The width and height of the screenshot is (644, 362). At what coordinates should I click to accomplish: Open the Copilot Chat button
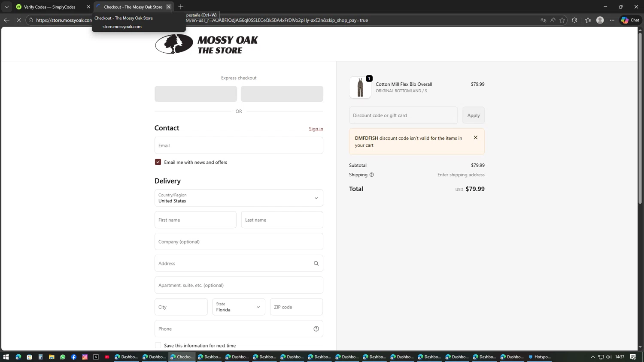[x=630, y=20]
